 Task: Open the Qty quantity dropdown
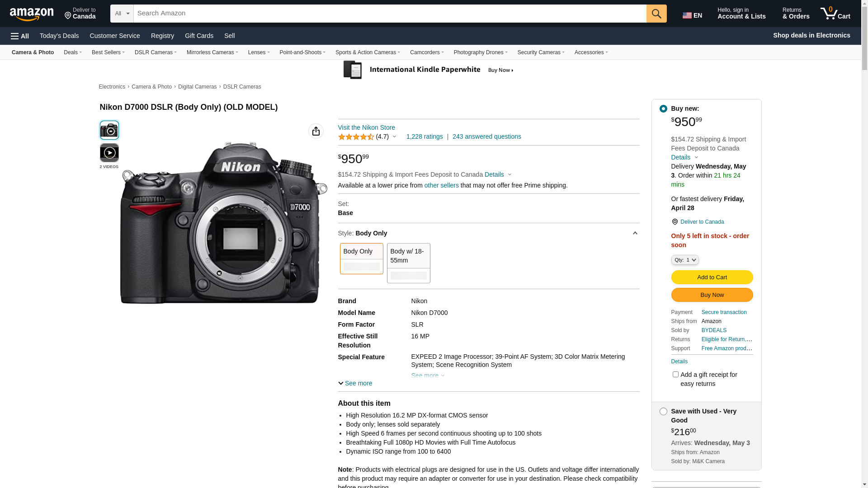[684, 260]
